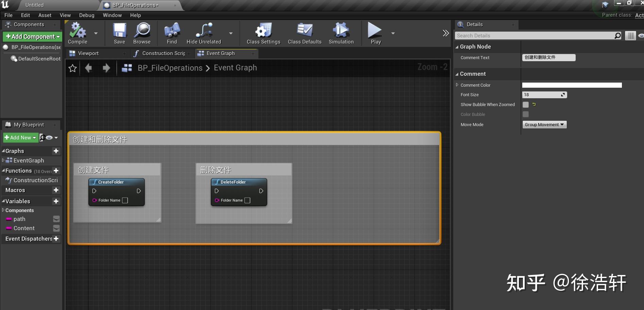The image size is (644, 310).
Task: Collapse the Variables section
Action: [x=3, y=201]
